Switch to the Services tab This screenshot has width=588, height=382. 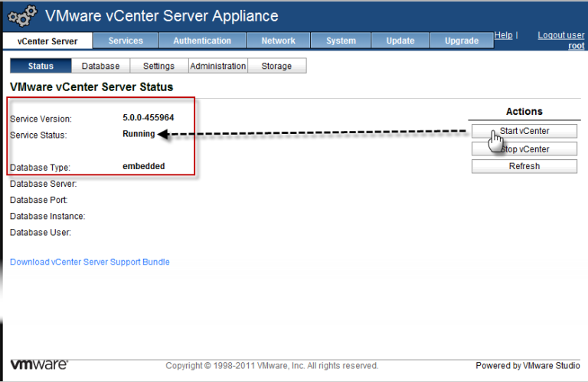point(126,41)
